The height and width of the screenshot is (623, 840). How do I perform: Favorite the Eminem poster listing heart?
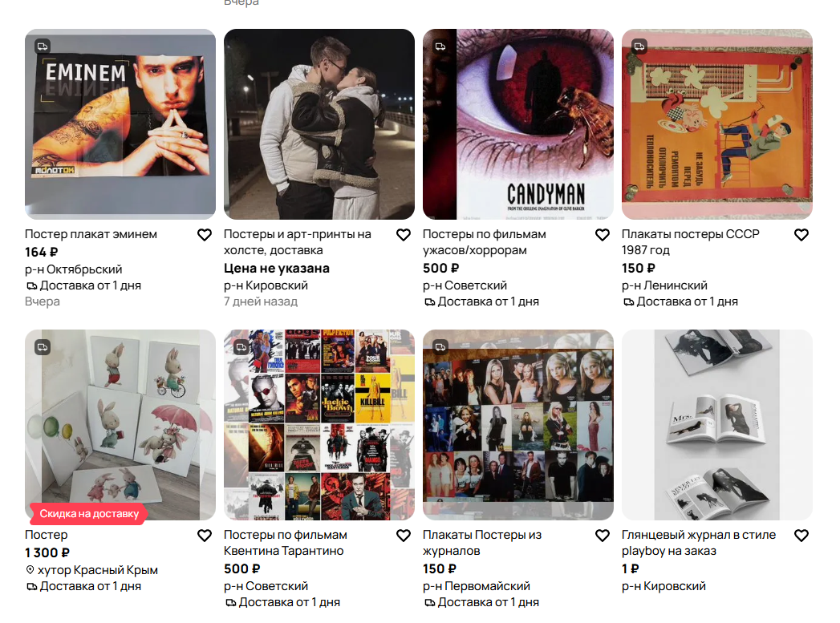(x=205, y=235)
